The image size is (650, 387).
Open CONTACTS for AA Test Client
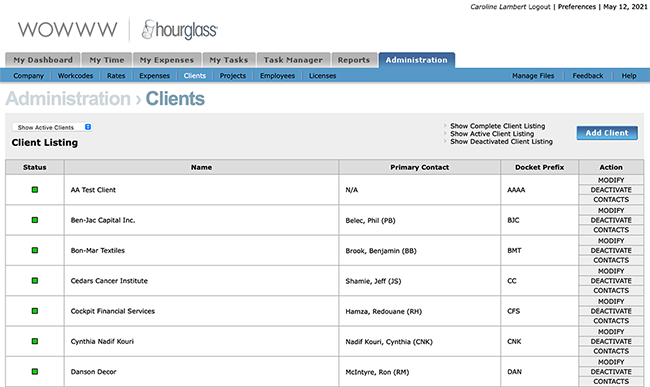pyautogui.click(x=611, y=199)
